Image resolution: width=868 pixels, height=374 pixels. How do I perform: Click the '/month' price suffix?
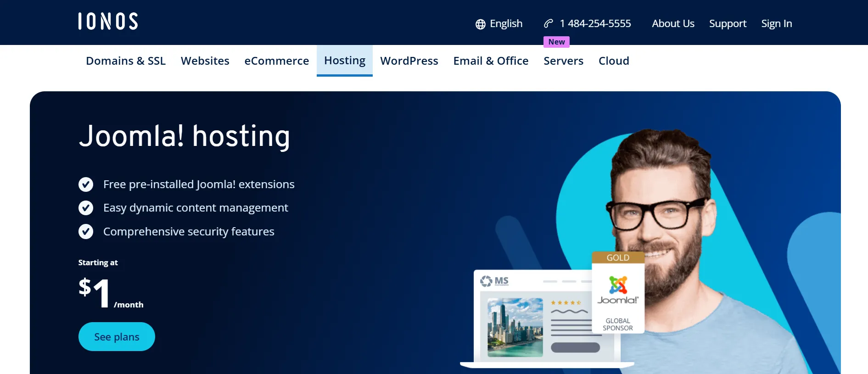pyautogui.click(x=129, y=305)
